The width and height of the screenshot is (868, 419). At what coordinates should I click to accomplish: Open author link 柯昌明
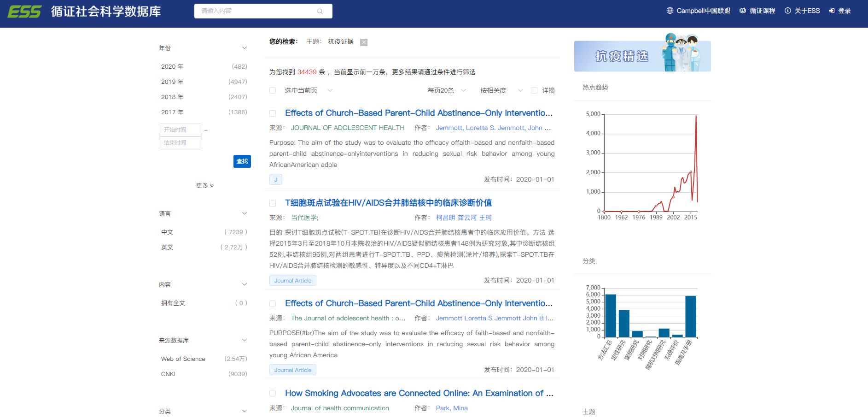coord(445,218)
